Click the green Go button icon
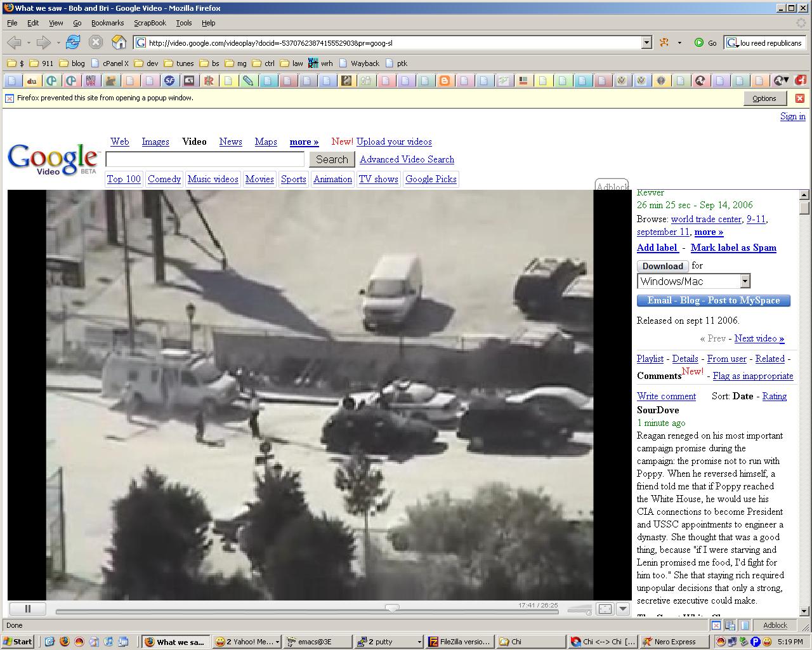Screen dimensions: 812x650 pos(698,43)
